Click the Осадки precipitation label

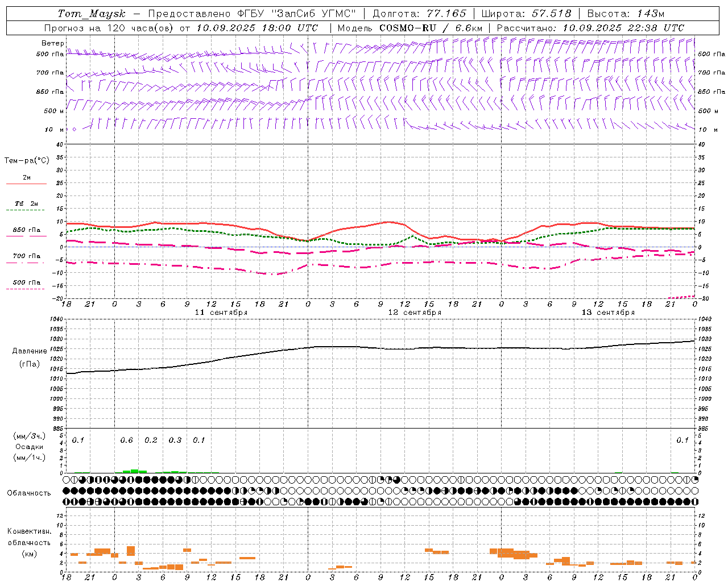tap(29, 447)
